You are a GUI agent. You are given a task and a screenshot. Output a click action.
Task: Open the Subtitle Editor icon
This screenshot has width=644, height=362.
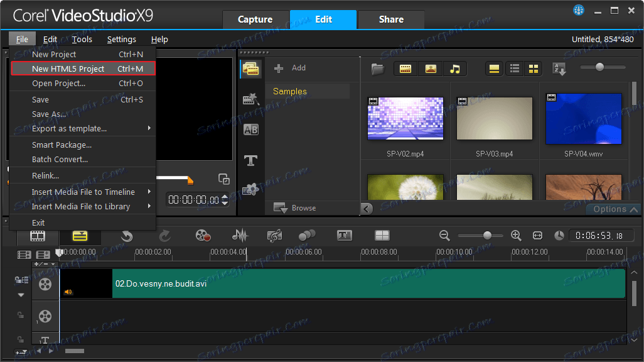(344, 234)
